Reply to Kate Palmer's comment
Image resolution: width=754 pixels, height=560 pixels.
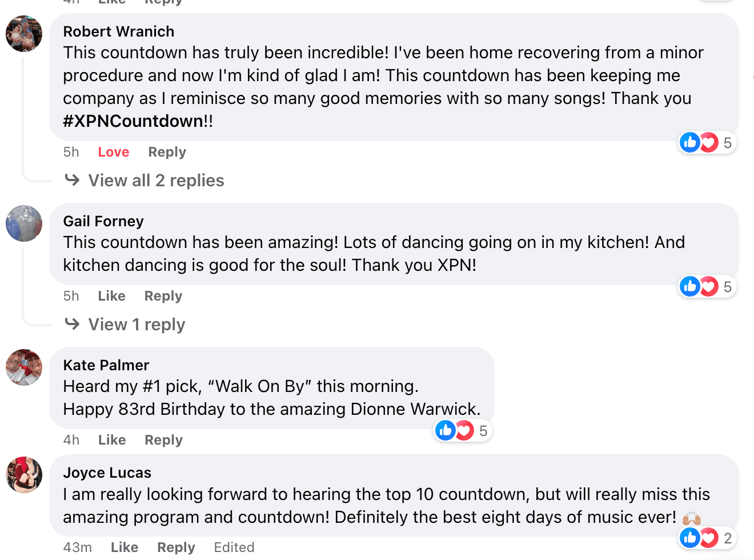pos(163,440)
